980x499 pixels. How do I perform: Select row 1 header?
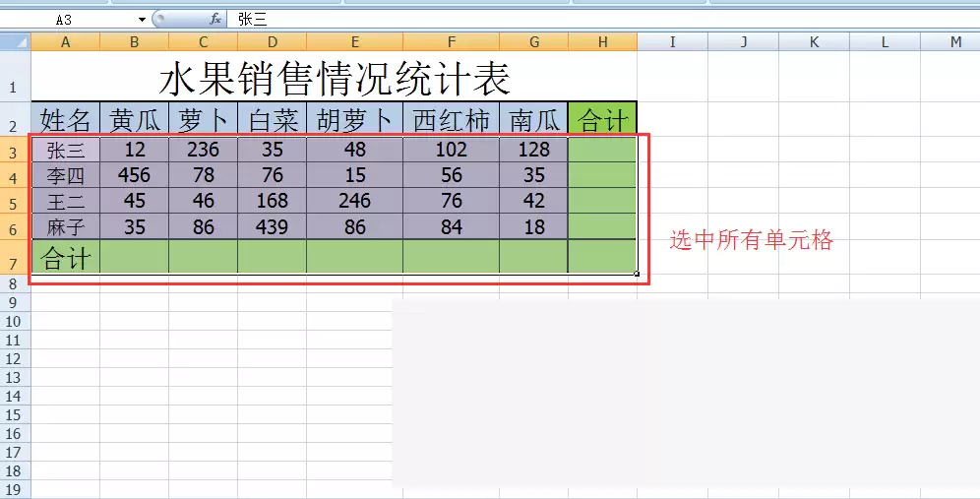(15, 76)
